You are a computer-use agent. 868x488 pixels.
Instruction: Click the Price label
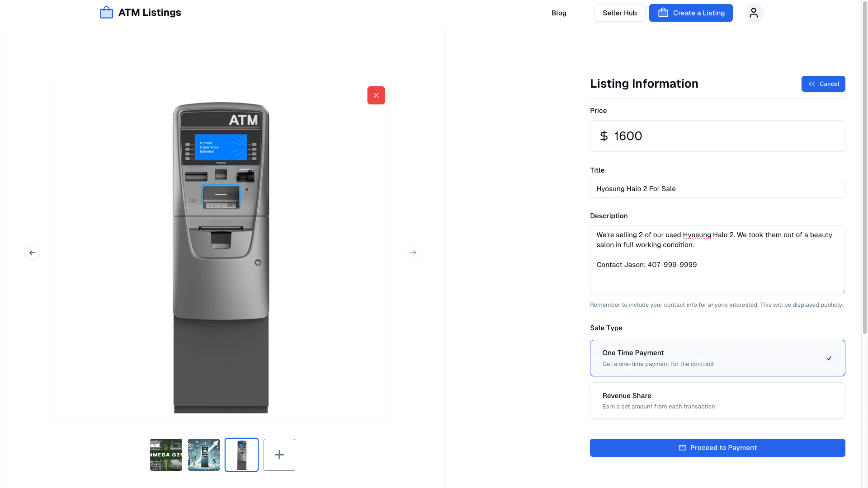tap(598, 111)
